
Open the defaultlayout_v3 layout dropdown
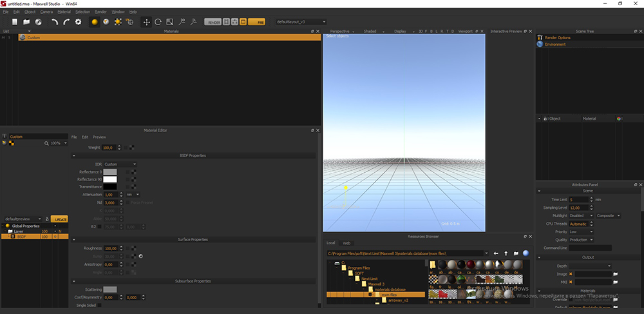tap(301, 22)
